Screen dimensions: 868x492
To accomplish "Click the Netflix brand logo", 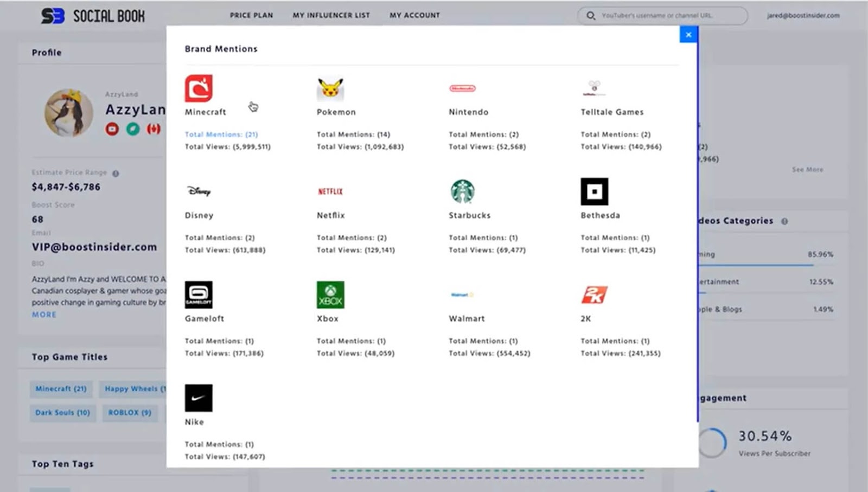I will 330,191.
